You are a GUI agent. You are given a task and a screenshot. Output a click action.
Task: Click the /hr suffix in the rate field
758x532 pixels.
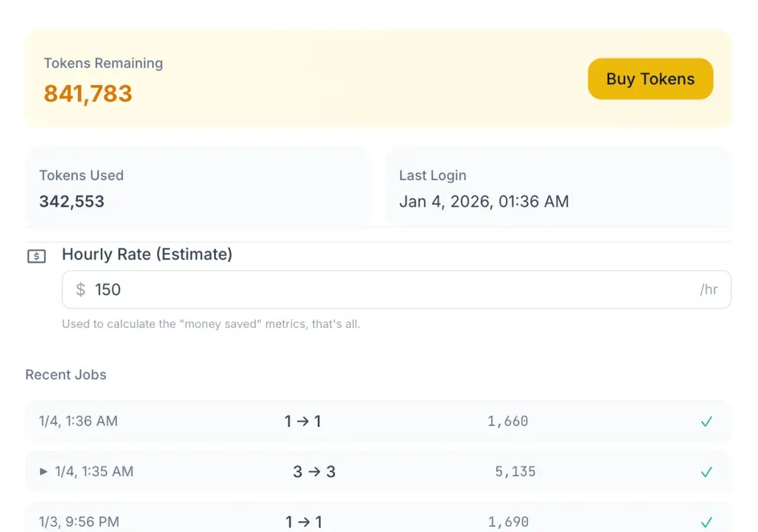(x=709, y=289)
